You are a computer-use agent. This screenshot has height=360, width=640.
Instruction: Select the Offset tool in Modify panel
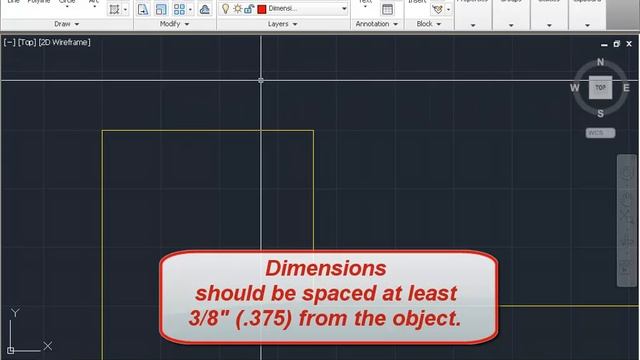[x=204, y=9]
